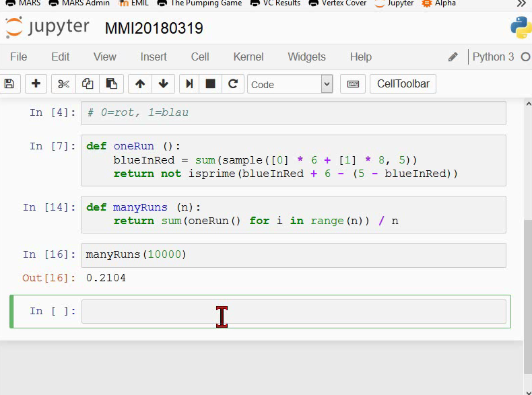
Task: Open the CellToolbar button
Action: [x=403, y=83]
